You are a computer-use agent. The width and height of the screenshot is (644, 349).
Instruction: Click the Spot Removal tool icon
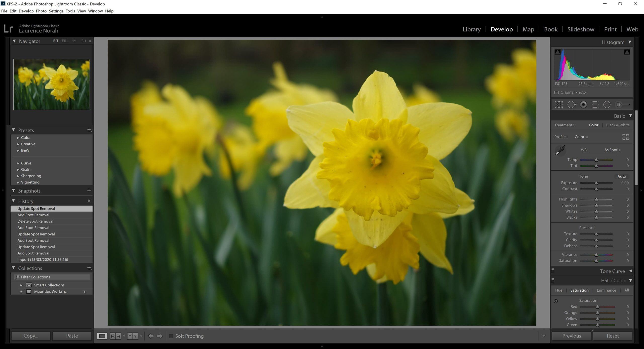click(x=572, y=104)
